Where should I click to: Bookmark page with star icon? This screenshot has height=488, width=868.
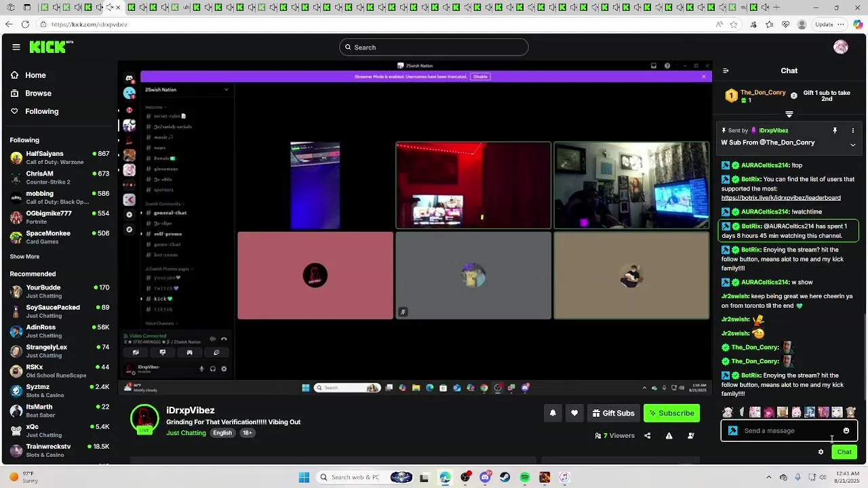point(734,24)
